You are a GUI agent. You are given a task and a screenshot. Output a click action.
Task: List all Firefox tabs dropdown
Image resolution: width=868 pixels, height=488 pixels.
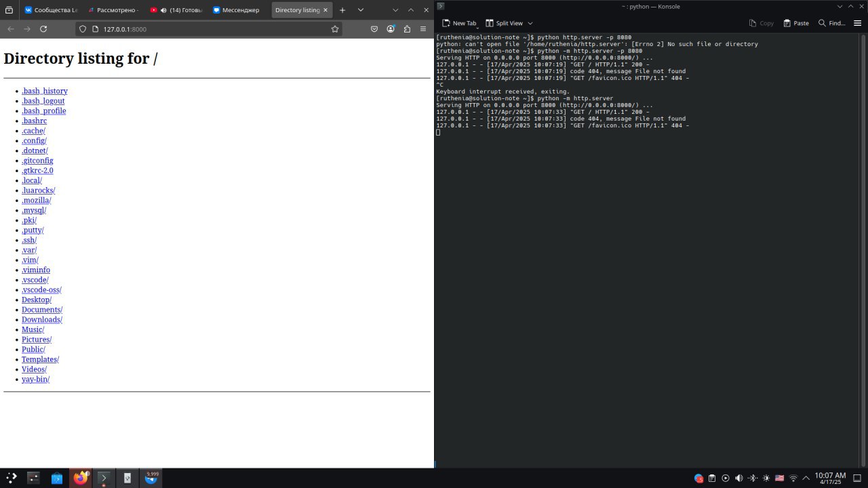(x=360, y=10)
